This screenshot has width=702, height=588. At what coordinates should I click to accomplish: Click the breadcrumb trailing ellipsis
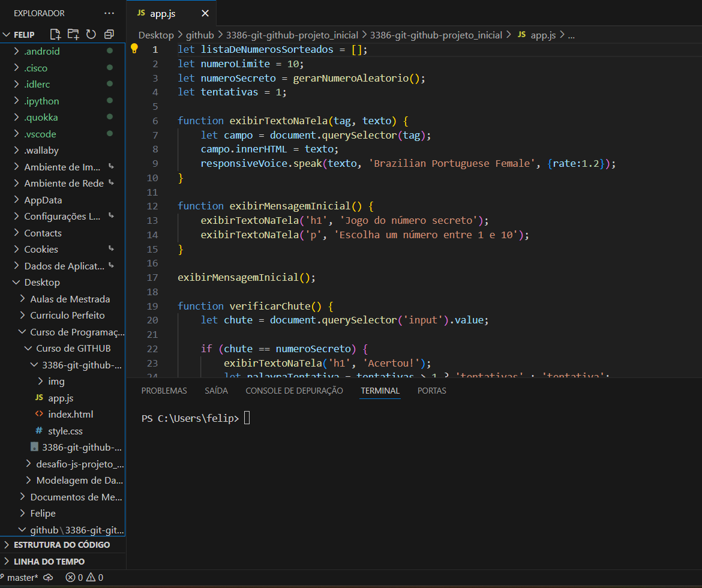click(571, 35)
